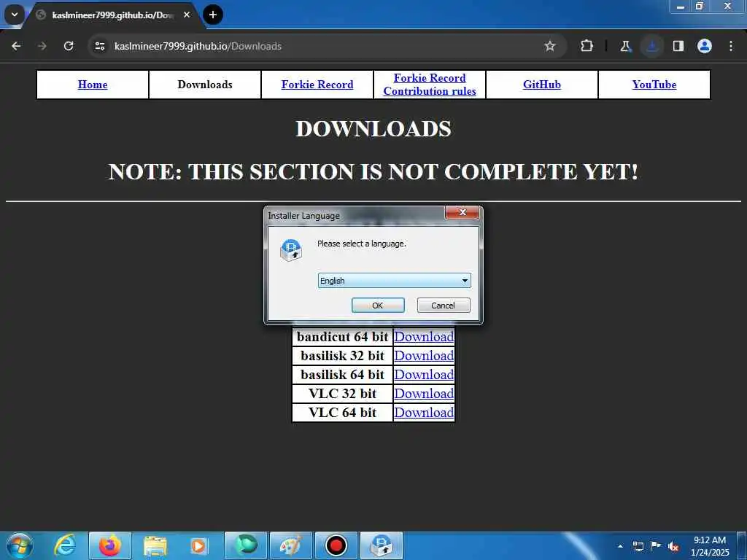
Task: Launch Internet Explorer from taskbar
Action: point(65,545)
